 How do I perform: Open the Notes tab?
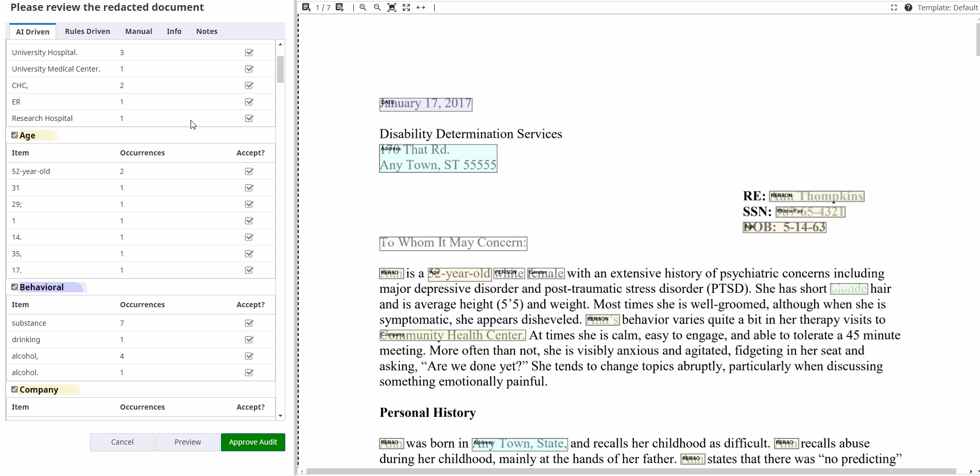click(207, 31)
